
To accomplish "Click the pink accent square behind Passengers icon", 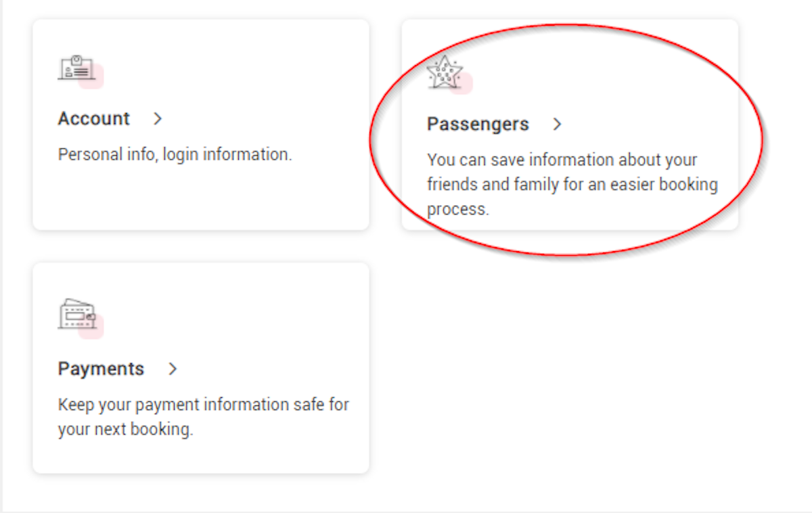I will pos(460,83).
